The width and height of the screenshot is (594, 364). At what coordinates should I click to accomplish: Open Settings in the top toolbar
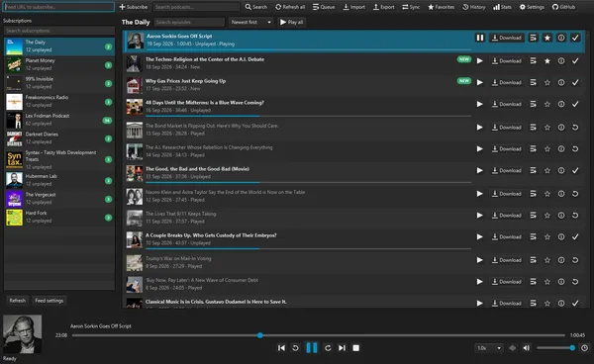coord(532,7)
